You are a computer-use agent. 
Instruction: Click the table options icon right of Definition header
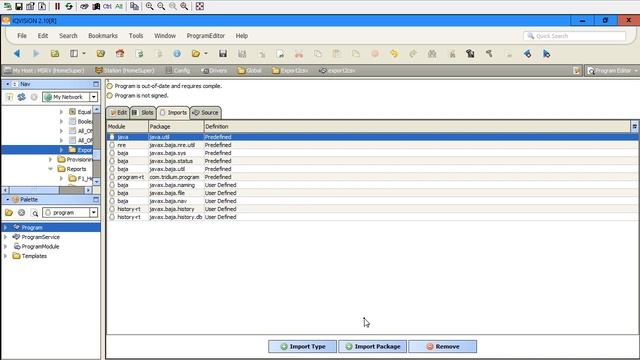pos(635,127)
